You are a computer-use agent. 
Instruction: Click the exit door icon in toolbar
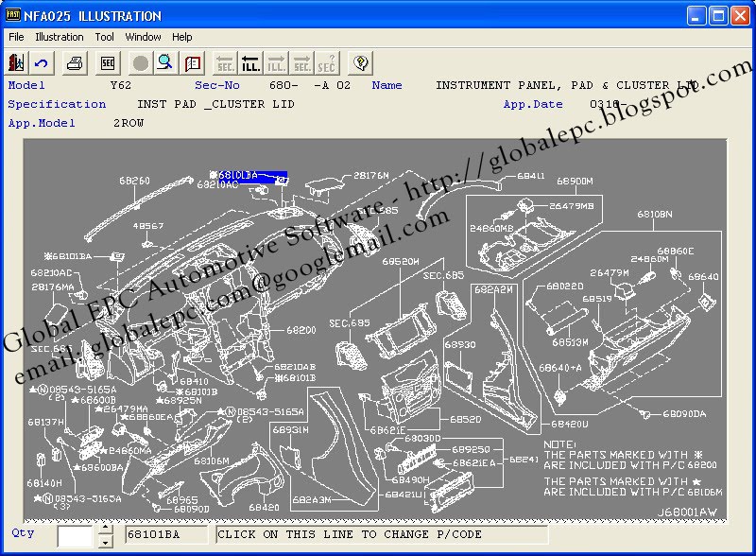[x=16, y=63]
